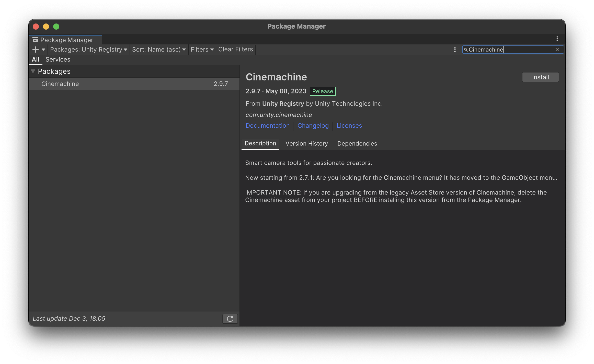This screenshot has width=594, height=364.
Task: Select the Description tab
Action: point(260,143)
